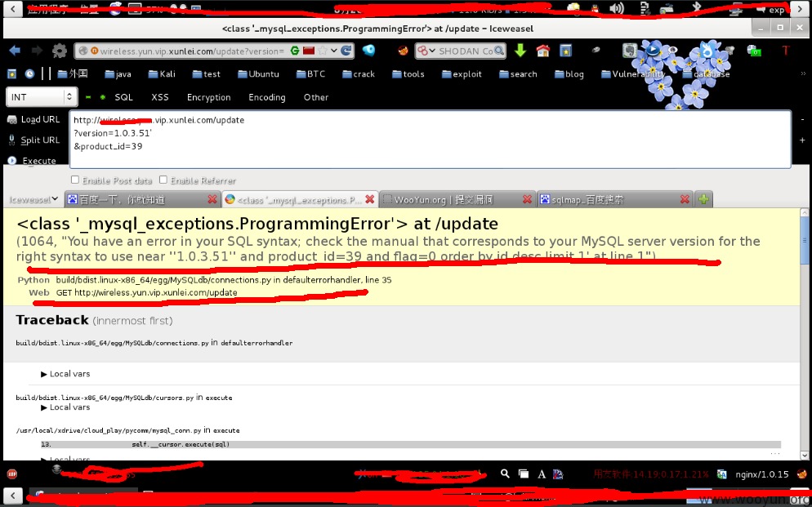Open the Ubuntu bookmarks folder
Image resolution: width=812 pixels, height=507 pixels.
[x=258, y=74]
